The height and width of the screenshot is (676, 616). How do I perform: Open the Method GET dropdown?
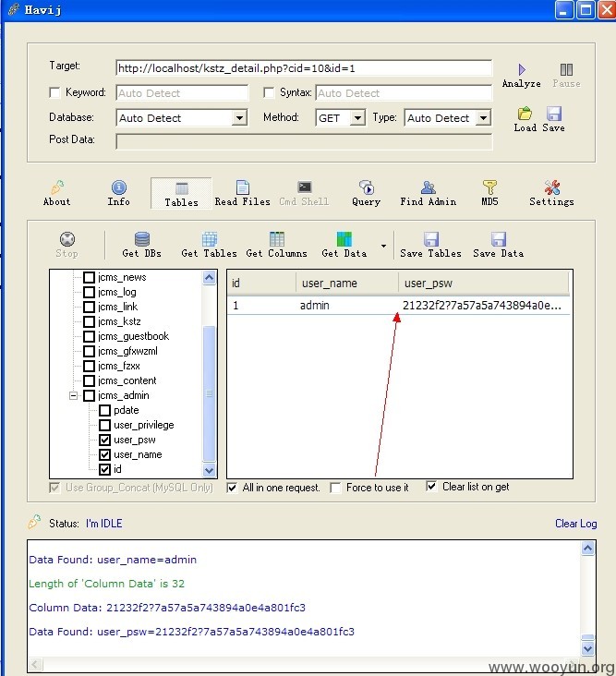click(357, 117)
